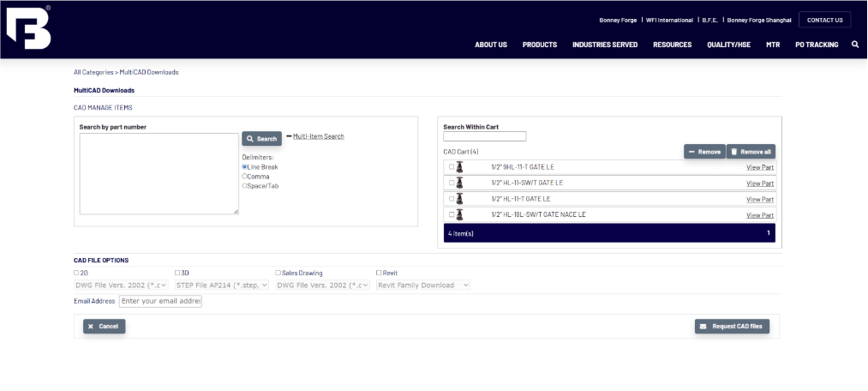Select page 1 in cart footer
The height and width of the screenshot is (391, 868).
click(x=769, y=233)
